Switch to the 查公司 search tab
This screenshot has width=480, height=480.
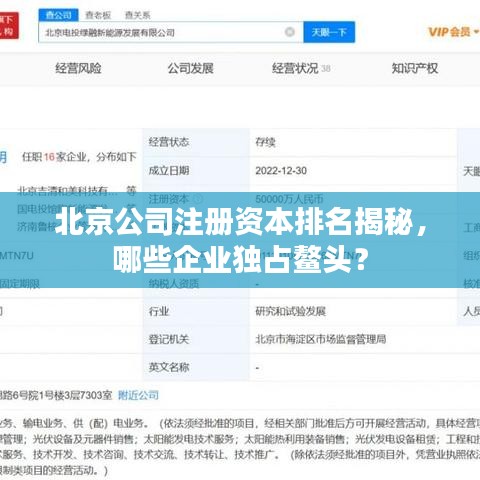point(59,15)
